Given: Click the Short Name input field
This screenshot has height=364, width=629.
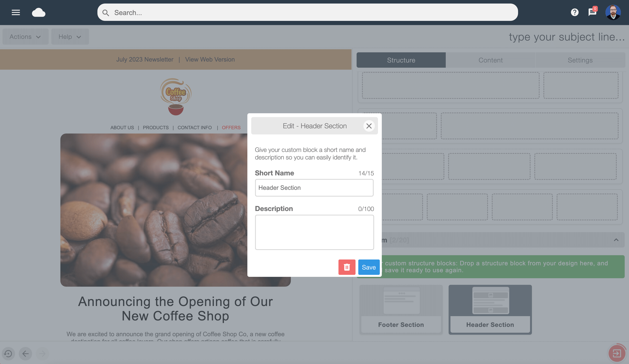Looking at the screenshot, I should (314, 187).
